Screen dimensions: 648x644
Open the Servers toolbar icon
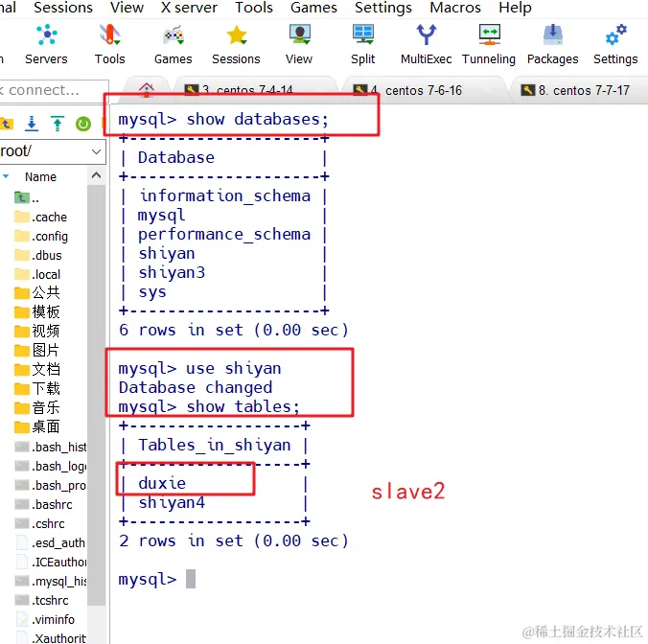[x=46, y=45]
